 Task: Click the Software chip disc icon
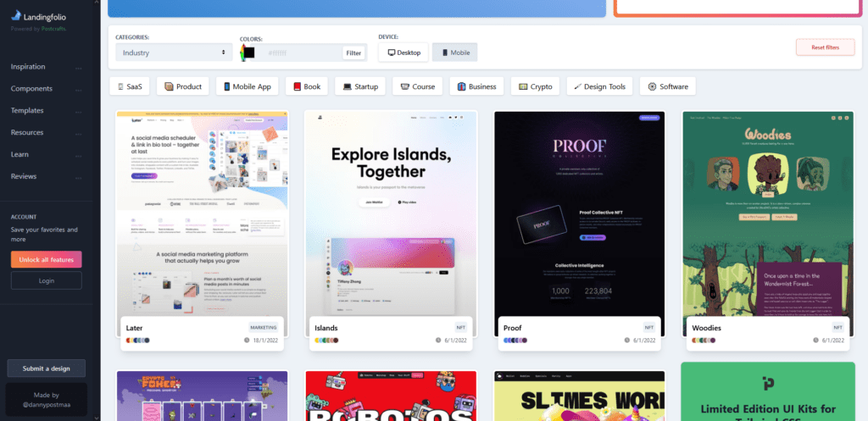pyautogui.click(x=652, y=87)
